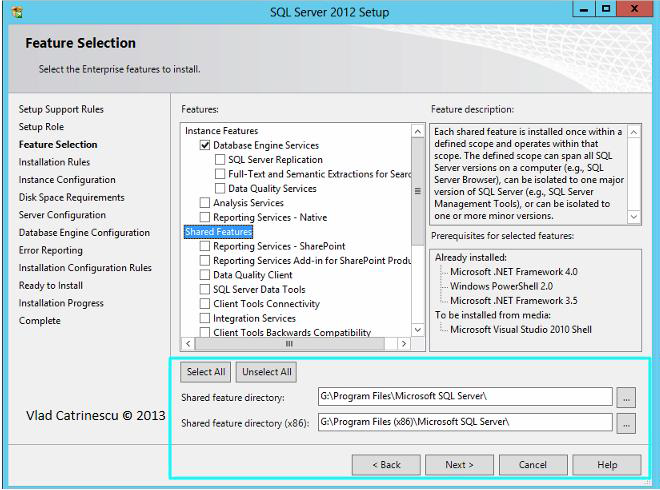This screenshot has height=490, width=660.
Task: Browse for the Shared feature directory
Action: [x=626, y=397]
